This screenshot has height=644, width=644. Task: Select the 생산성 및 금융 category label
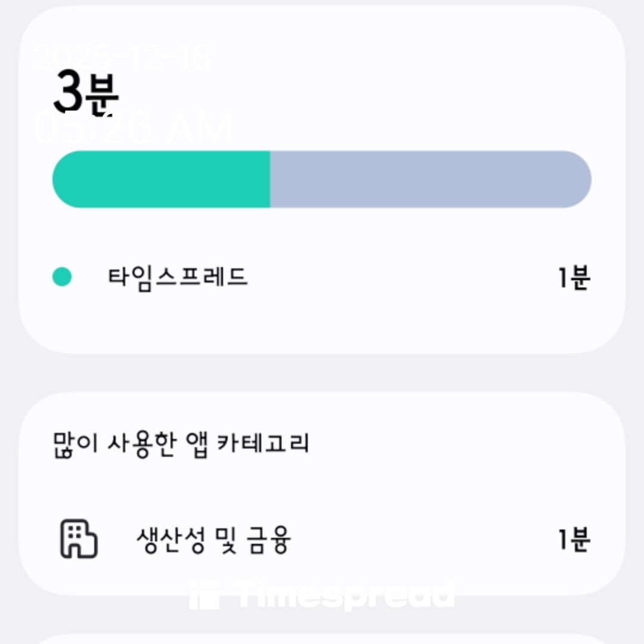pos(213,540)
